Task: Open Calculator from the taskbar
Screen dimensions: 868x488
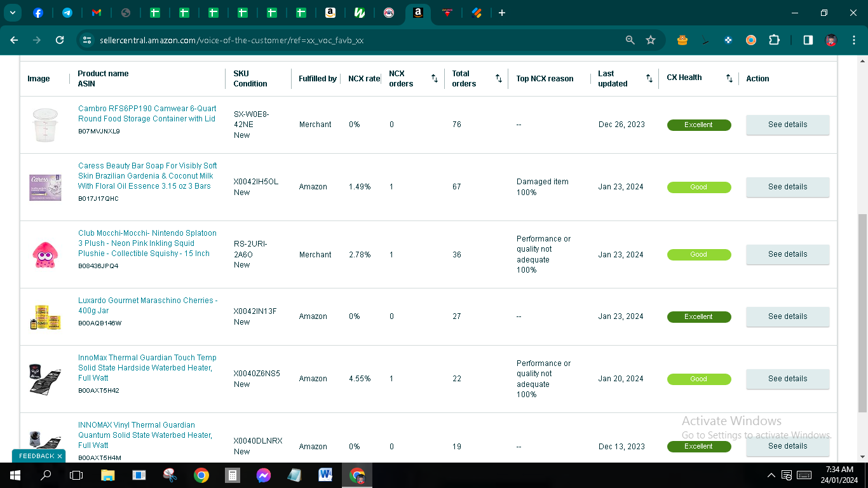Action: tap(232, 475)
